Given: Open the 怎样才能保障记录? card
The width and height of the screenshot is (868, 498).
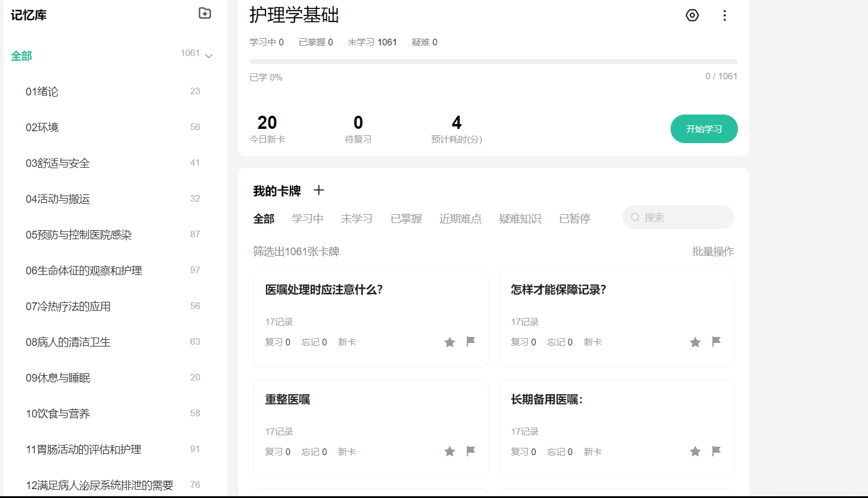Looking at the screenshot, I should pos(616,318).
